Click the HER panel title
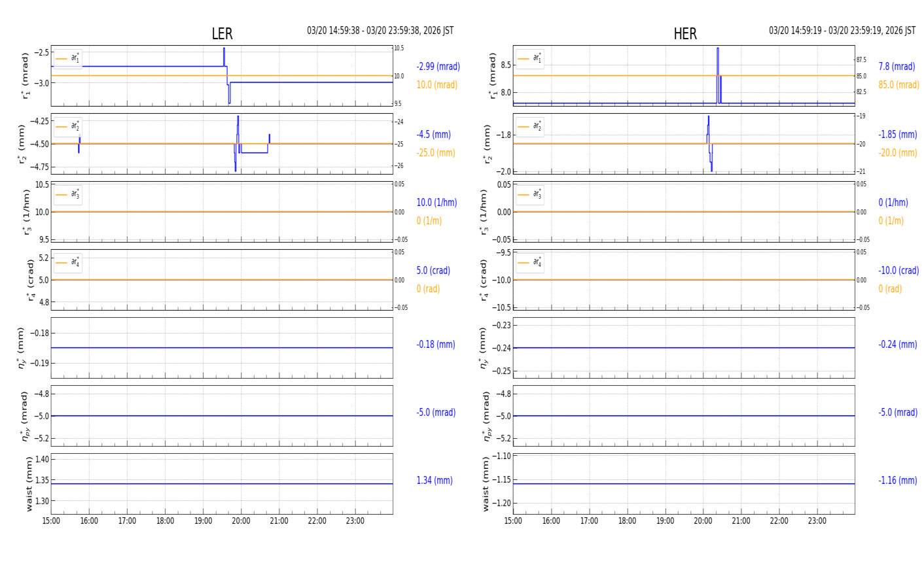The width and height of the screenshot is (924, 565). click(x=684, y=34)
